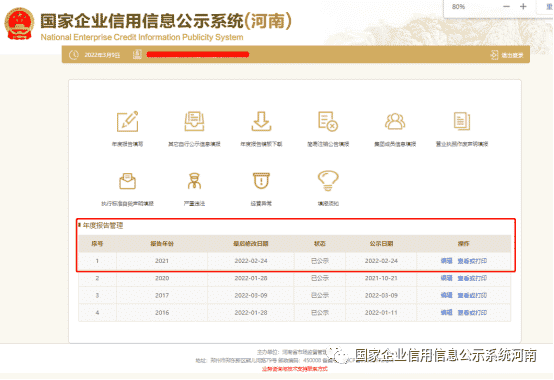Screen dimensions: 554x380
Task: Click 查看或打印 for the 2021 report
Action: pos(472,261)
